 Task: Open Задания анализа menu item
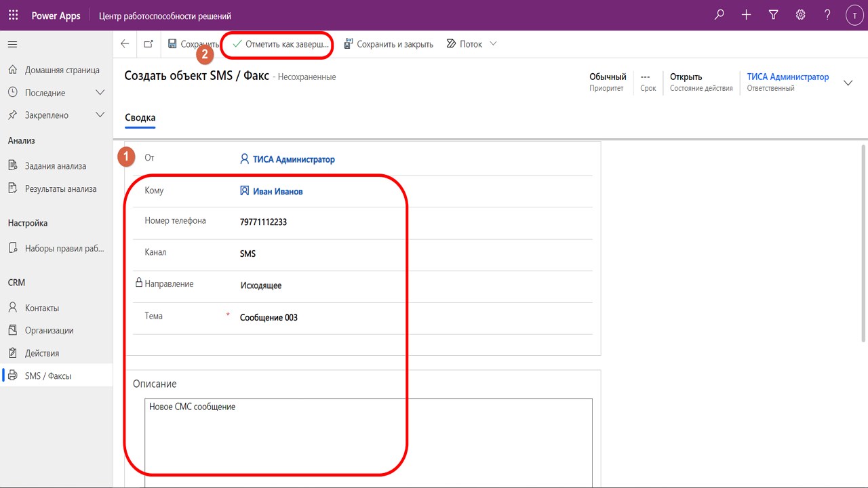[x=56, y=166]
